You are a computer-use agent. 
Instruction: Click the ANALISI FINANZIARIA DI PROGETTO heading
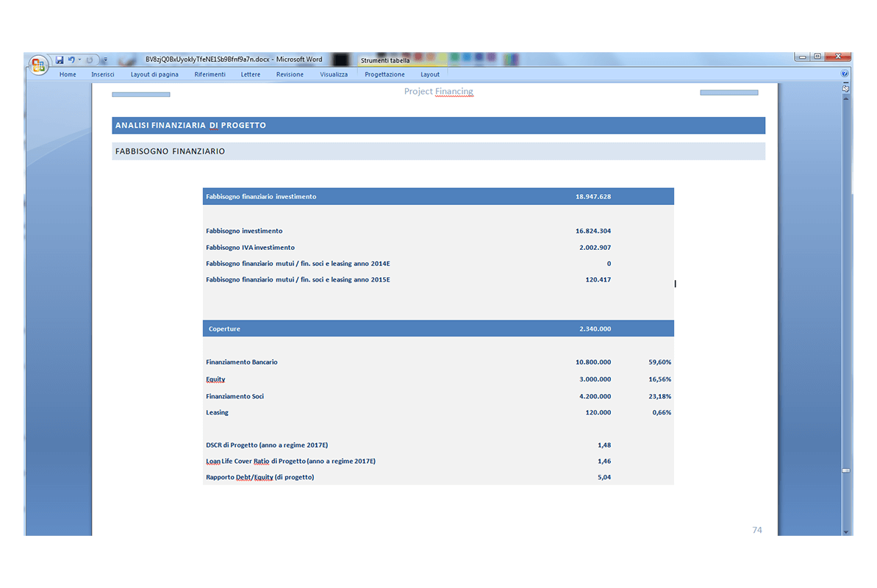click(190, 126)
